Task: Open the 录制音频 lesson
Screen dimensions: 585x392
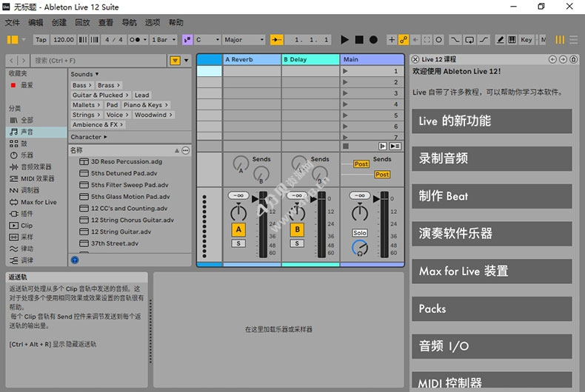Action: click(x=492, y=158)
